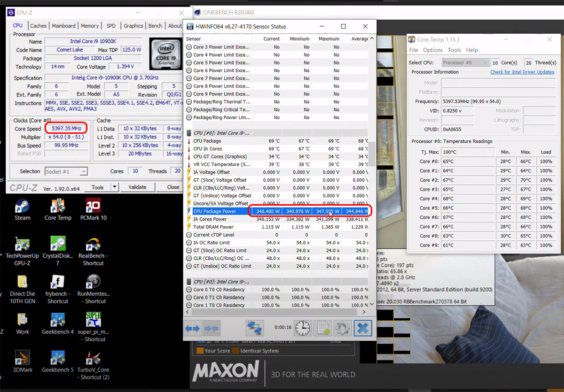Close sensors with HWiNFO blue X icon
The image size is (564, 392).
click(362, 328)
